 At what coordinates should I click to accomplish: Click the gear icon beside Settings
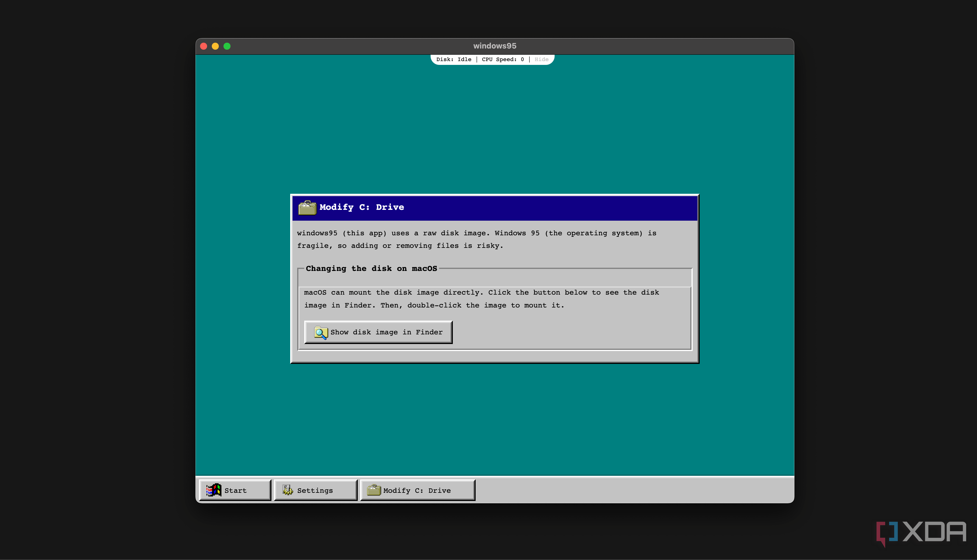tap(288, 490)
